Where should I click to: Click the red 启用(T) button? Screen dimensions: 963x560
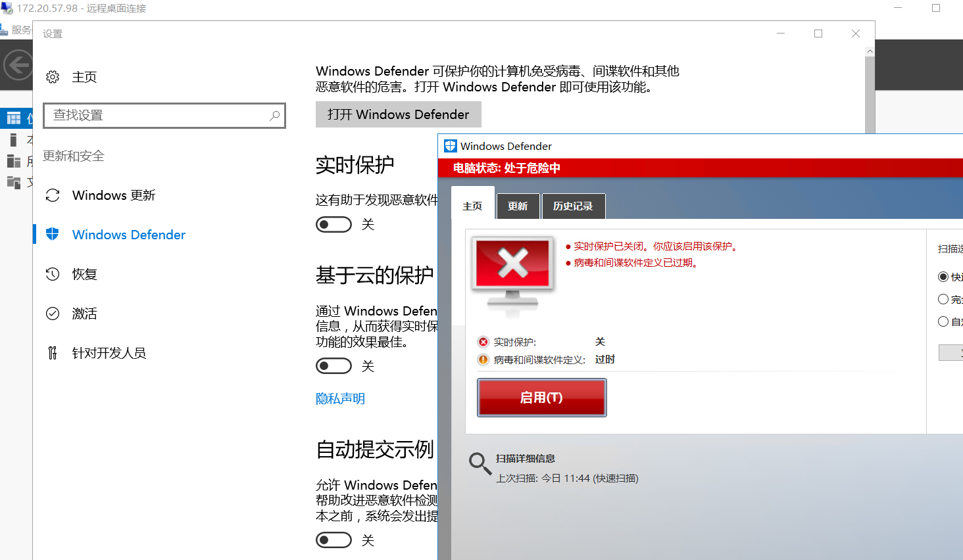pos(541,398)
